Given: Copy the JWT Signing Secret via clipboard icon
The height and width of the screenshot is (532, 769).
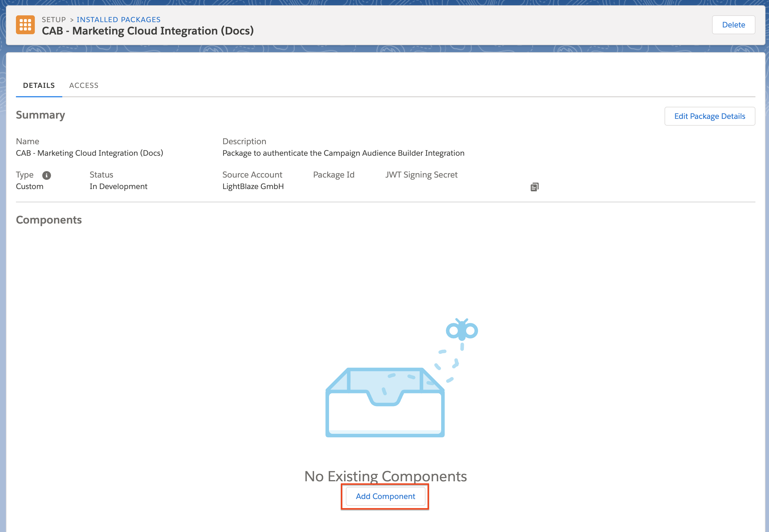Looking at the screenshot, I should click(x=534, y=187).
